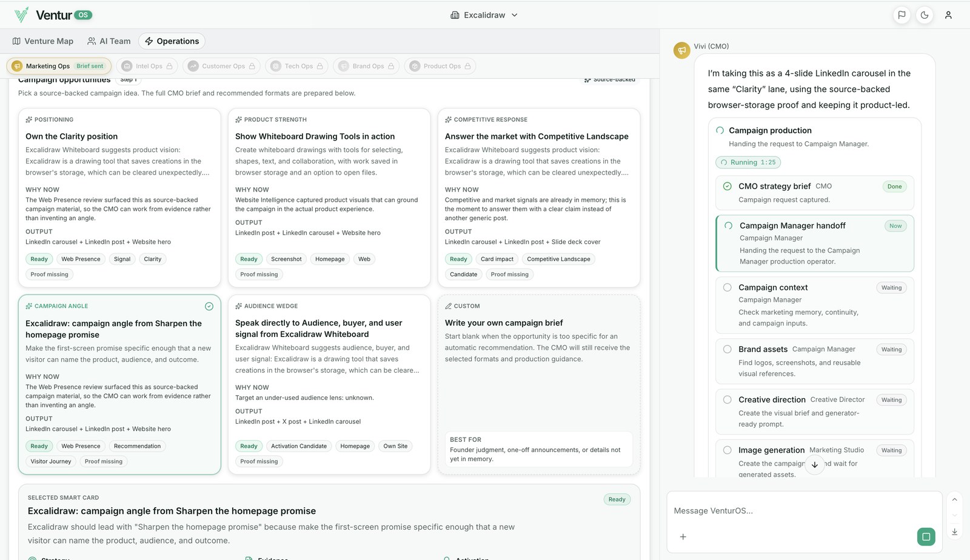The height and width of the screenshot is (560, 970).
Task: Click the lock icon on Tech Ops
Action: [x=320, y=66]
